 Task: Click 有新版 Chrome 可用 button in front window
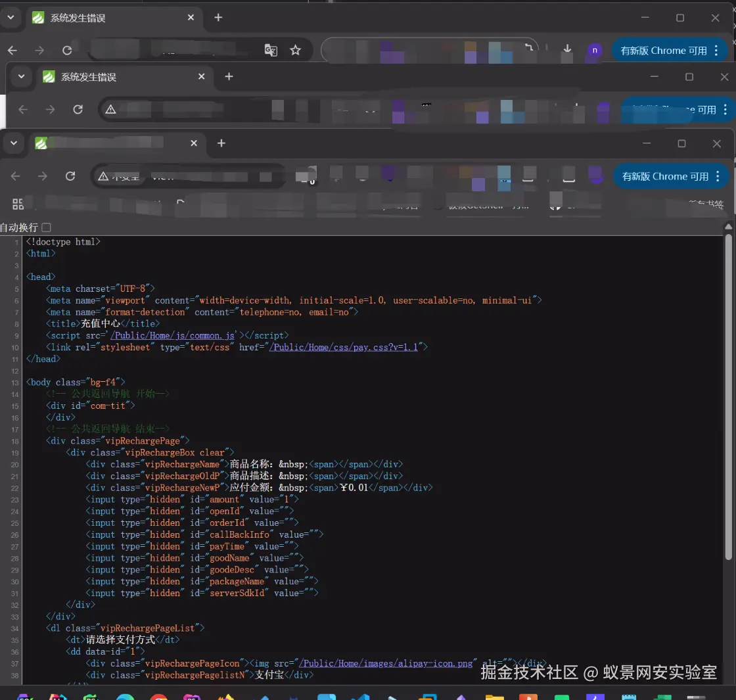664,177
